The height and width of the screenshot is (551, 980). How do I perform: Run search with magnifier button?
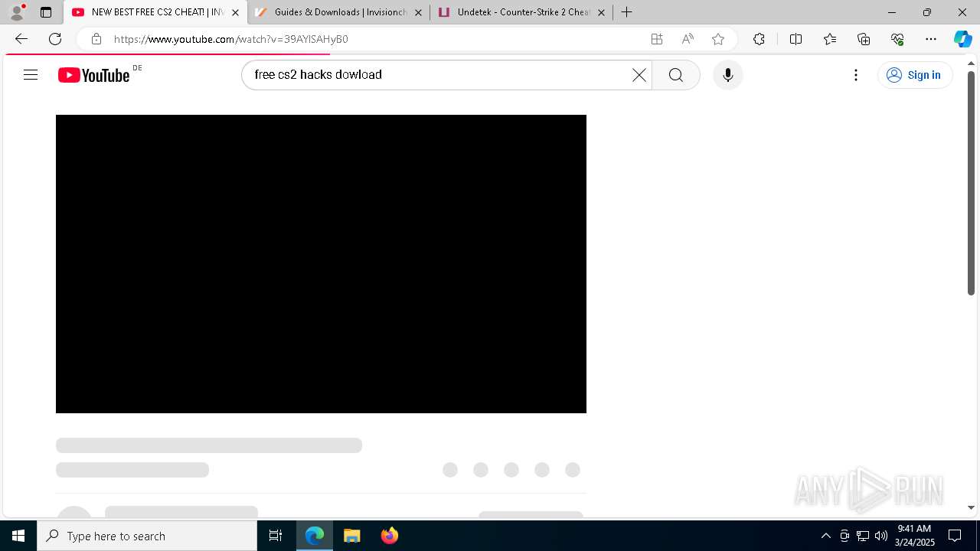coord(676,75)
